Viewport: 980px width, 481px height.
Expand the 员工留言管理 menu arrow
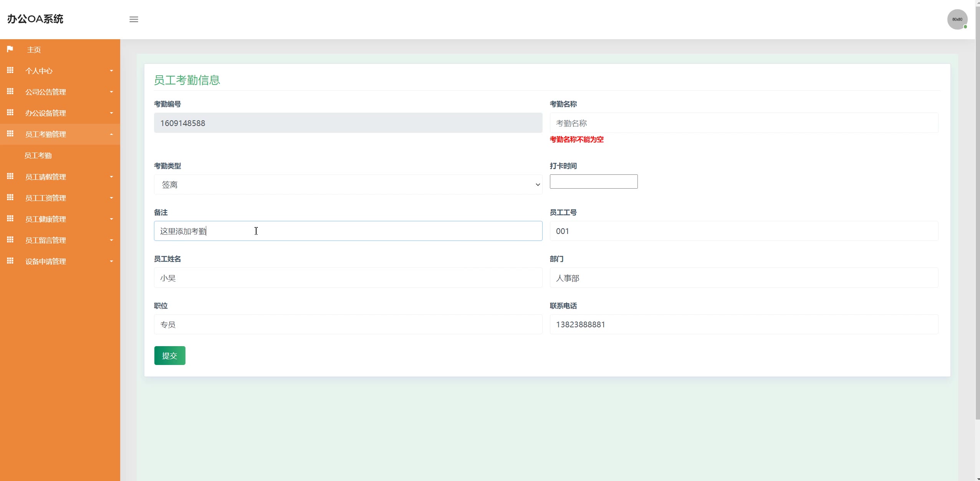pyautogui.click(x=111, y=240)
